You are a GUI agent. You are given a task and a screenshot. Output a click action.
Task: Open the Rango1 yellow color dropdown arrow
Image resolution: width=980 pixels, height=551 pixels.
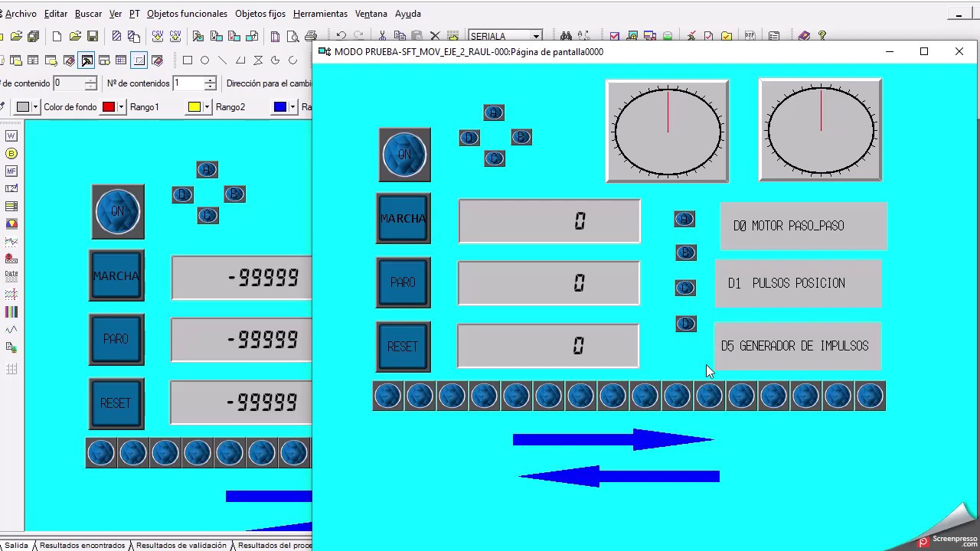(x=207, y=107)
